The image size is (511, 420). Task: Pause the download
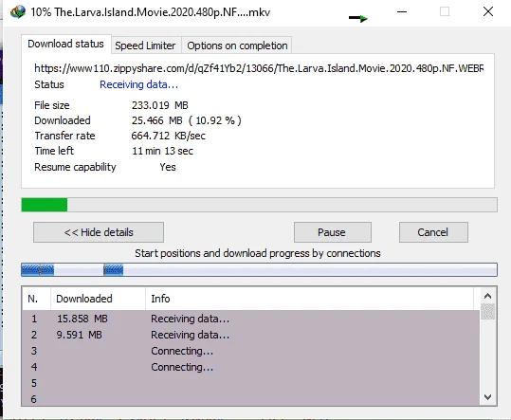(x=333, y=232)
